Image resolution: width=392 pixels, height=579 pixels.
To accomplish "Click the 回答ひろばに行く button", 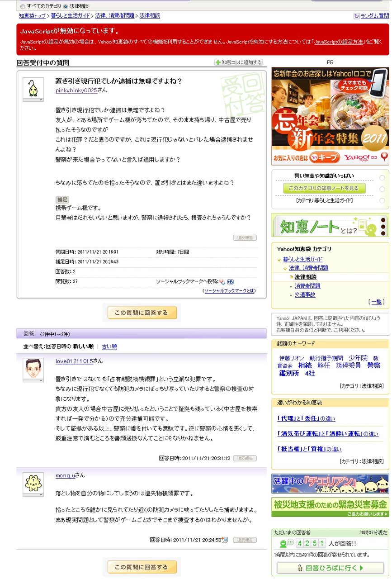I will click(x=331, y=568).
